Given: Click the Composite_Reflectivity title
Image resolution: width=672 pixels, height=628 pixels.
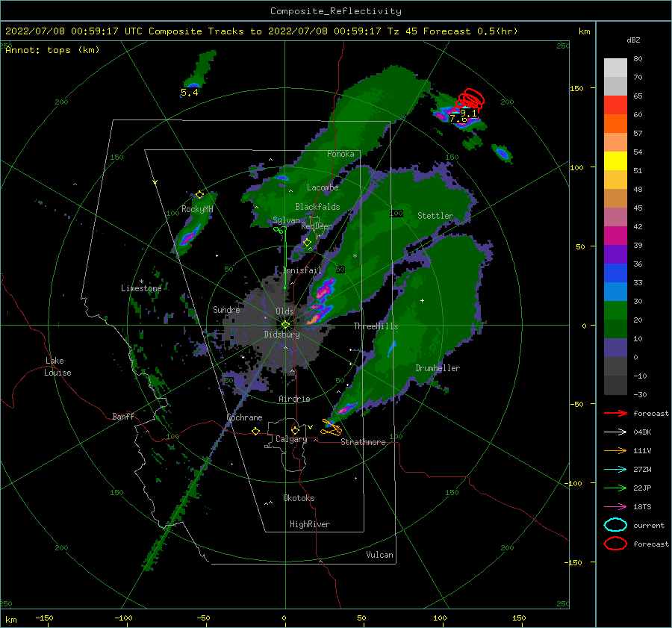Looking at the screenshot, I should (x=336, y=11).
